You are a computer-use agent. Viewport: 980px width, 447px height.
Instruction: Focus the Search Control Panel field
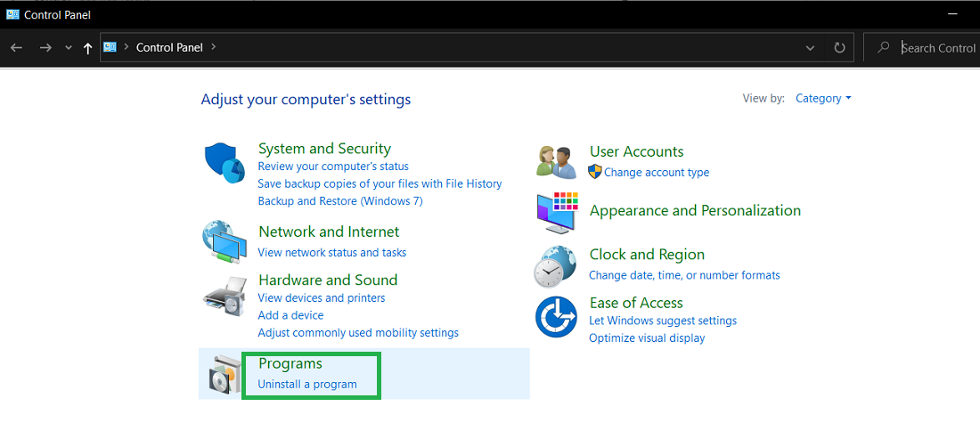tap(937, 48)
